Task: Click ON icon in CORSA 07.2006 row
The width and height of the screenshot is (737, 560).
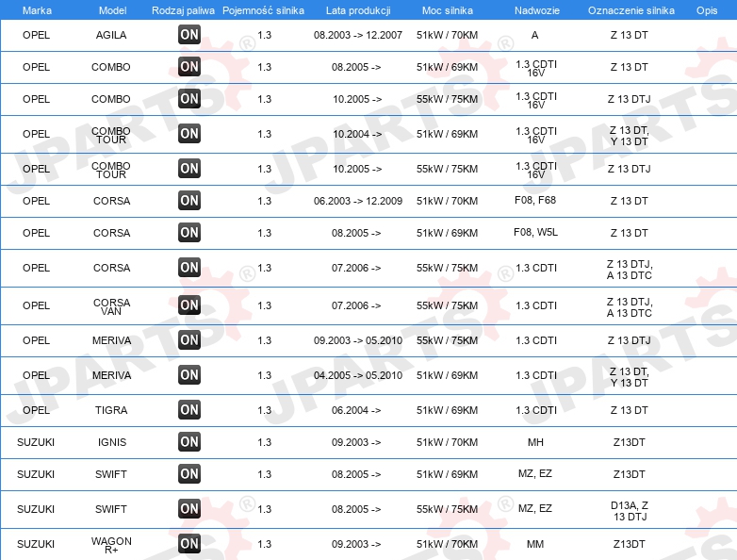Action: coord(189,267)
